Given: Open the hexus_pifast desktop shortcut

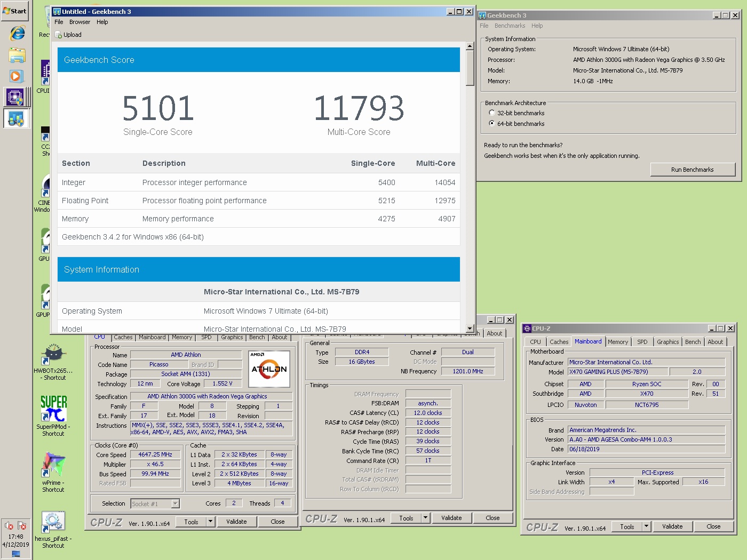Looking at the screenshot, I should pyautogui.click(x=53, y=530).
